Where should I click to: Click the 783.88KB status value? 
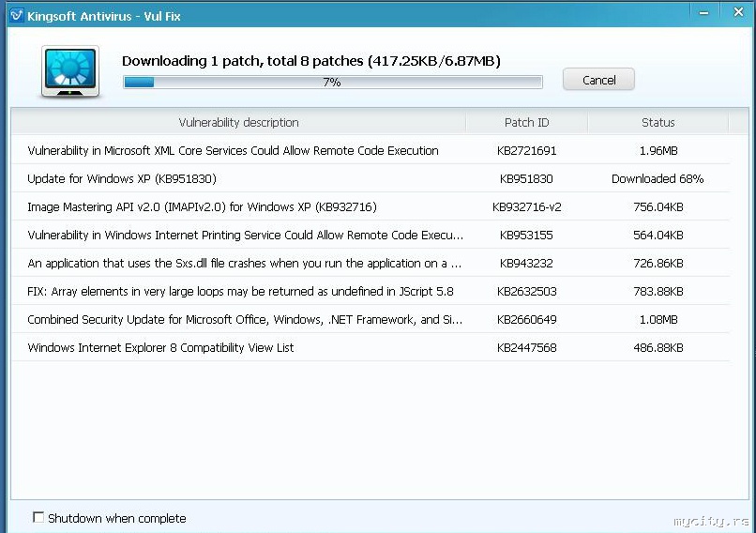point(658,291)
